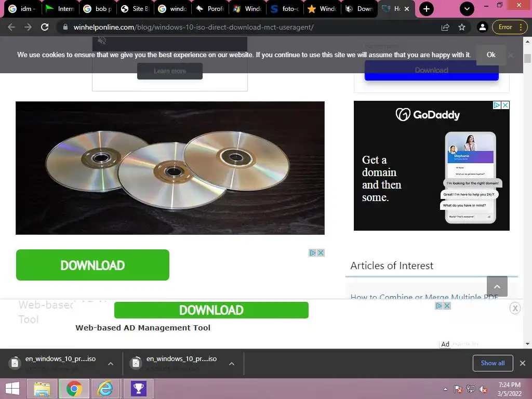Switch to the idm tab
This screenshot has height=399, width=532.
22,9
